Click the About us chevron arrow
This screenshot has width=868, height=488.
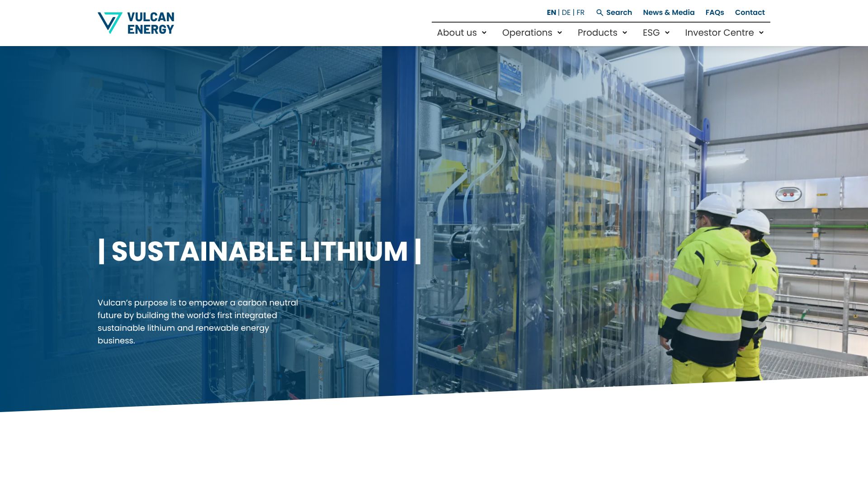[x=484, y=33]
